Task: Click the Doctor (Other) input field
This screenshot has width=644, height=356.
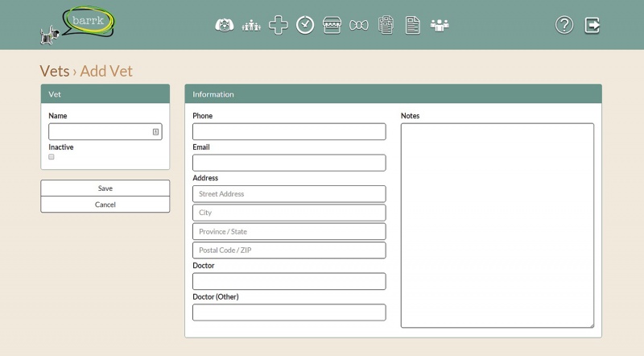Action: point(289,313)
